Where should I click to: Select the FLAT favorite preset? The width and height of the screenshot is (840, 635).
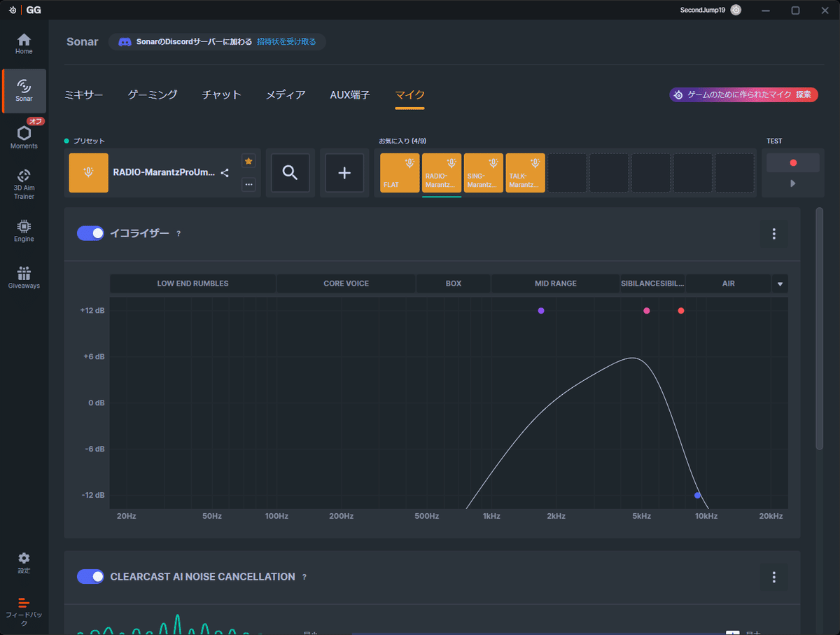400,173
